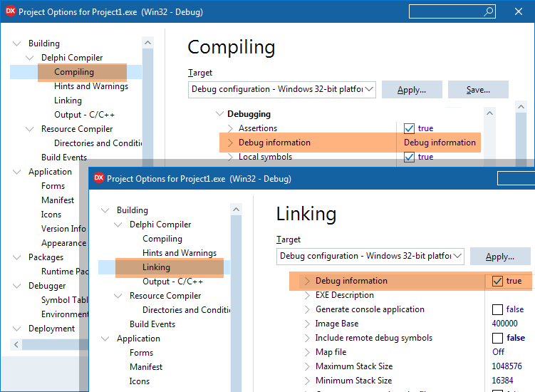Toggle Assertions checkbox in Debugging section

click(x=409, y=128)
